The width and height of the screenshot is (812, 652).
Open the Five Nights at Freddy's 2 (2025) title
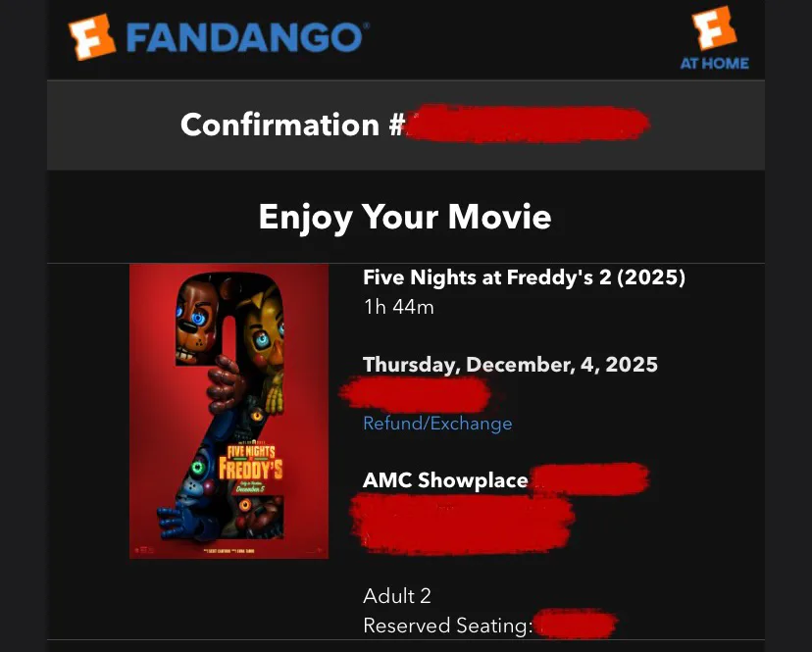(x=524, y=277)
